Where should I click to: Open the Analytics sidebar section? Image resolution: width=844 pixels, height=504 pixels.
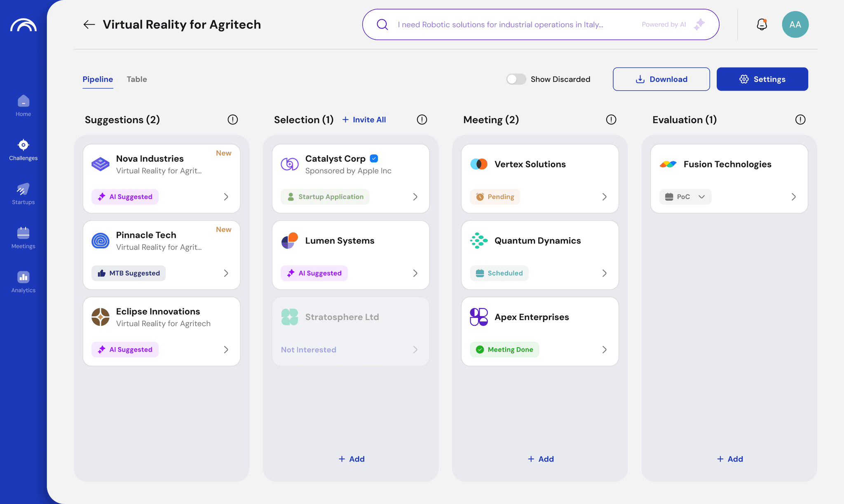pos(23,282)
